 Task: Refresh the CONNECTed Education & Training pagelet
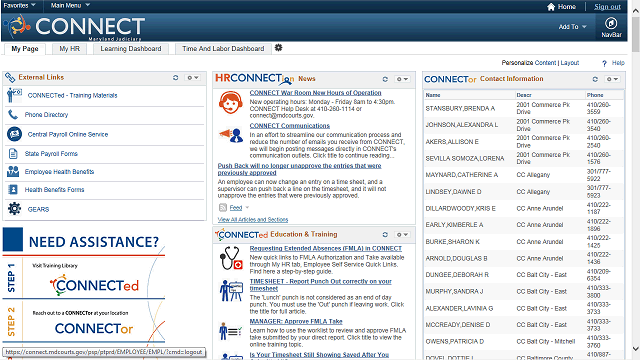pyautogui.click(x=385, y=235)
